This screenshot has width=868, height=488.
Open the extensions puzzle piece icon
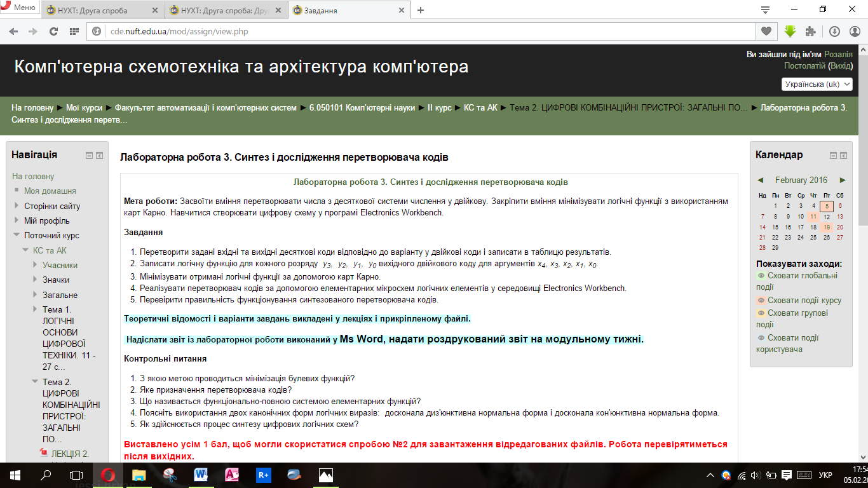[x=810, y=31]
